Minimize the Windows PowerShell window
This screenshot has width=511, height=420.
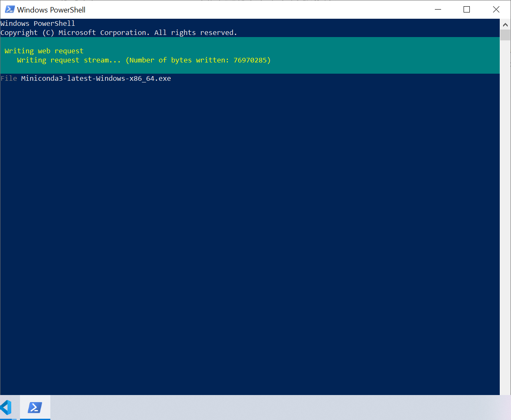pos(438,9)
